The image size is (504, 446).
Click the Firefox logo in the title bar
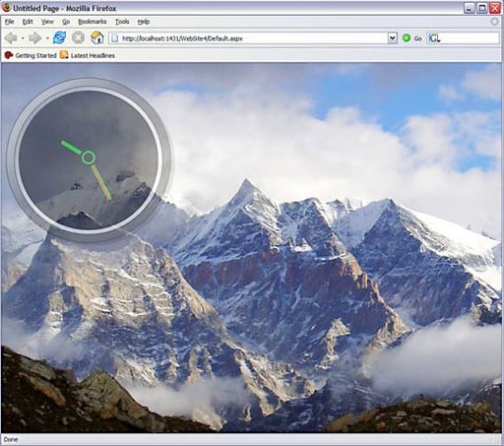coord(6,7)
